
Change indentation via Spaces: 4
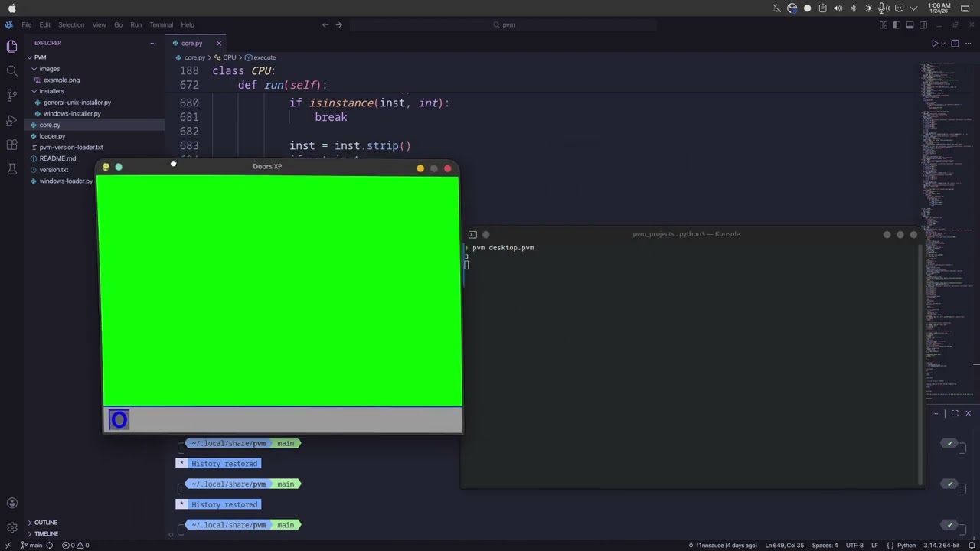(825, 546)
